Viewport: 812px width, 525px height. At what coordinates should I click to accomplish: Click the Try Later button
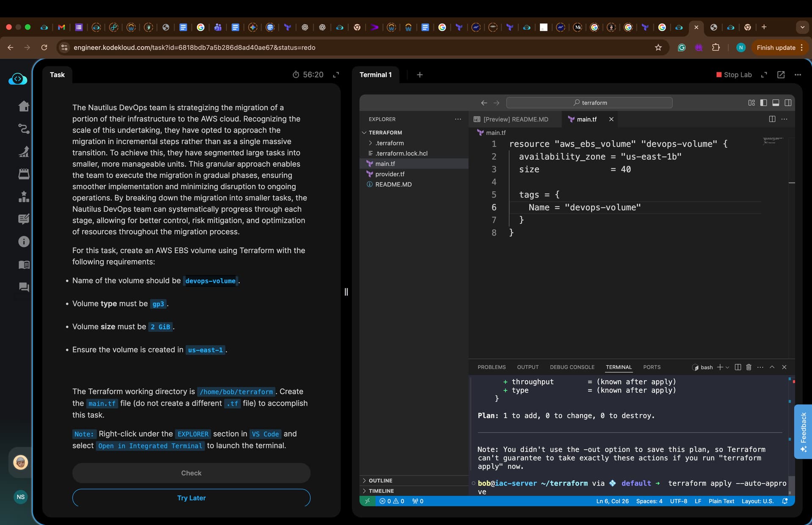(191, 498)
